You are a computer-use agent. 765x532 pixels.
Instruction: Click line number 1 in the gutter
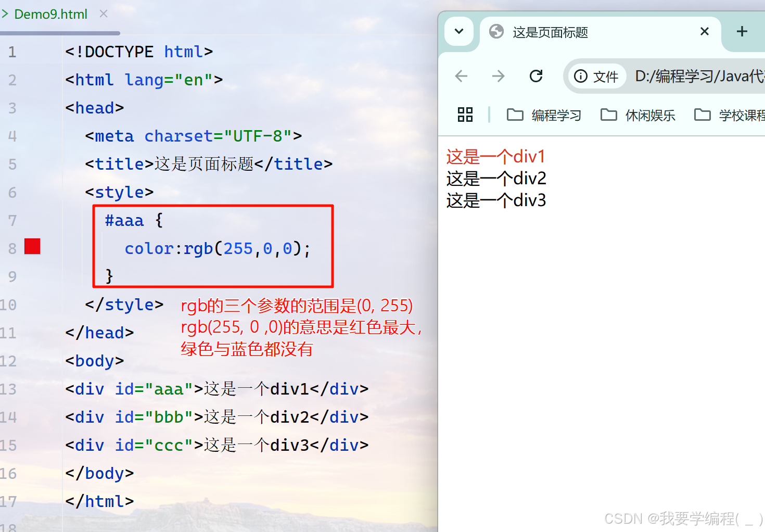coord(12,52)
